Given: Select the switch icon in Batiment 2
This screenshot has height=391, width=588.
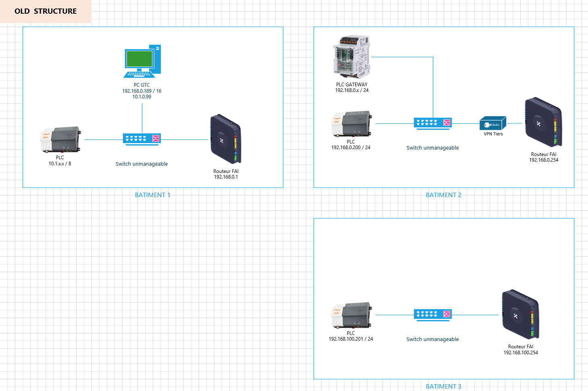Looking at the screenshot, I should point(432,123).
